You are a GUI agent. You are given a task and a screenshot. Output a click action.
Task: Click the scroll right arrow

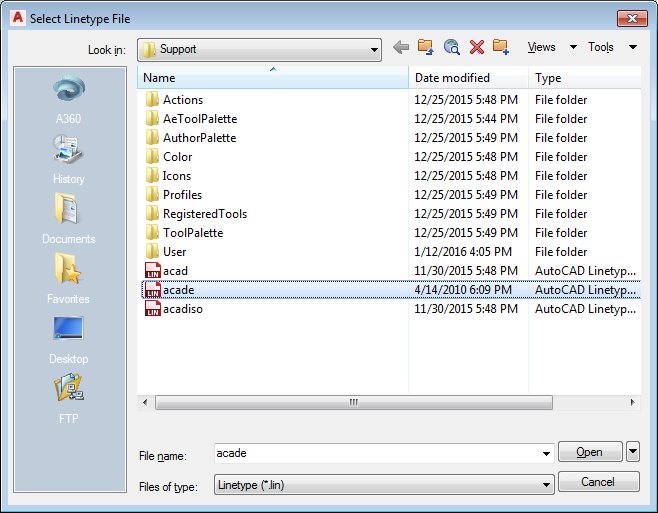pos(632,402)
